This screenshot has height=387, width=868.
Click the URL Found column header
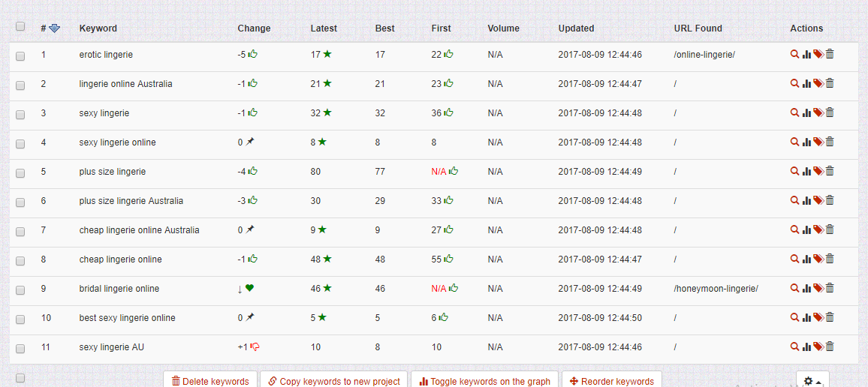698,28
